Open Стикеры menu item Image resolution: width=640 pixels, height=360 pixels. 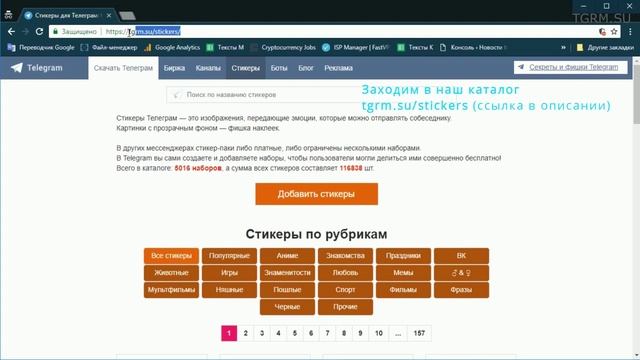click(x=245, y=68)
